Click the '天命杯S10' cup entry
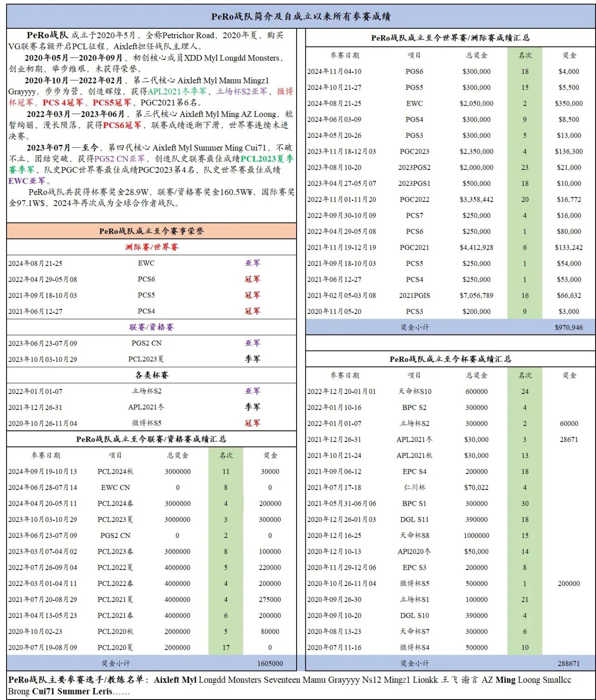Screen dimensions: 596x700 [414, 391]
